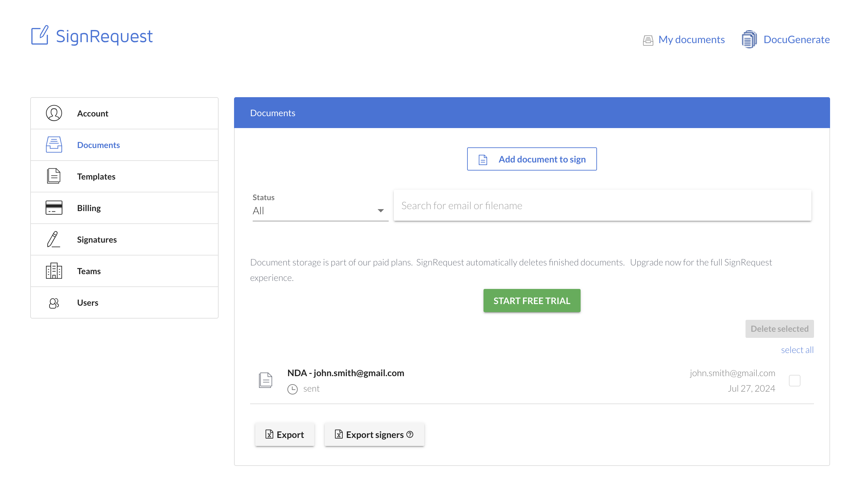This screenshot has width=868, height=482.
Task: Toggle select all documents checkbox
Action: coord(798,350)
